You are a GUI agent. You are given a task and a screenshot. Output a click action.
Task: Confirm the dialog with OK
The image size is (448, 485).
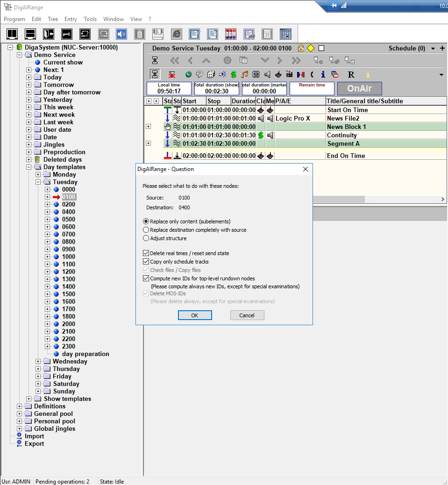click(x=195, y=315)
